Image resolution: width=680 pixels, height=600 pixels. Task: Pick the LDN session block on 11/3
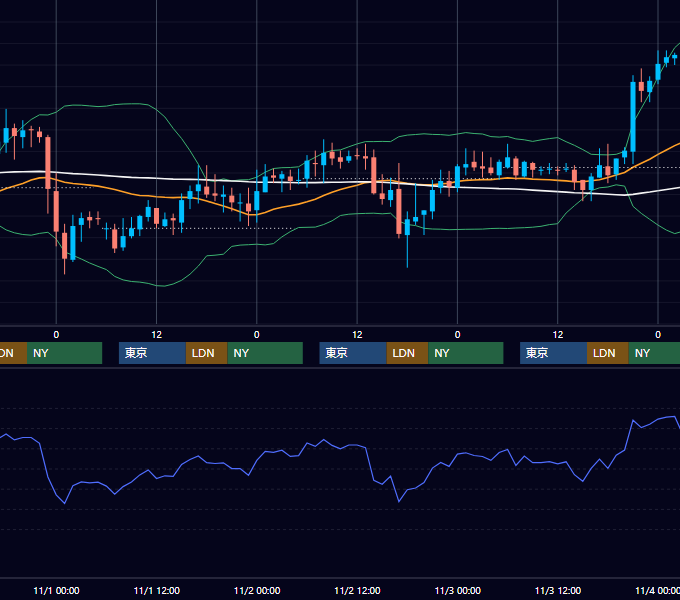point(608,353)
